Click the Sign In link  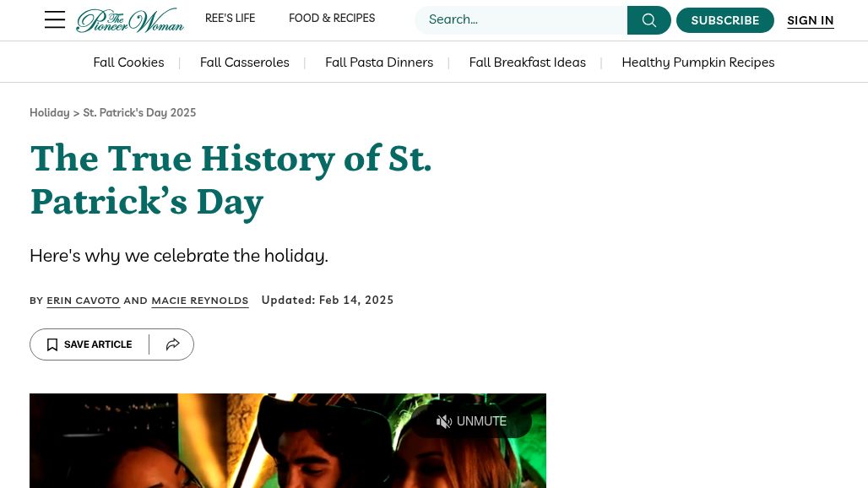click(810, 20)
